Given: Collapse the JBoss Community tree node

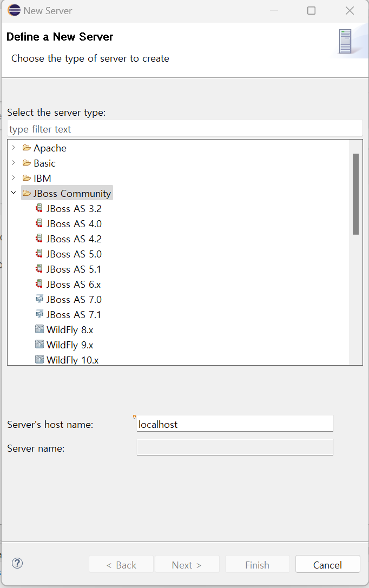Looking at the screenshot, I should [14, 193].
